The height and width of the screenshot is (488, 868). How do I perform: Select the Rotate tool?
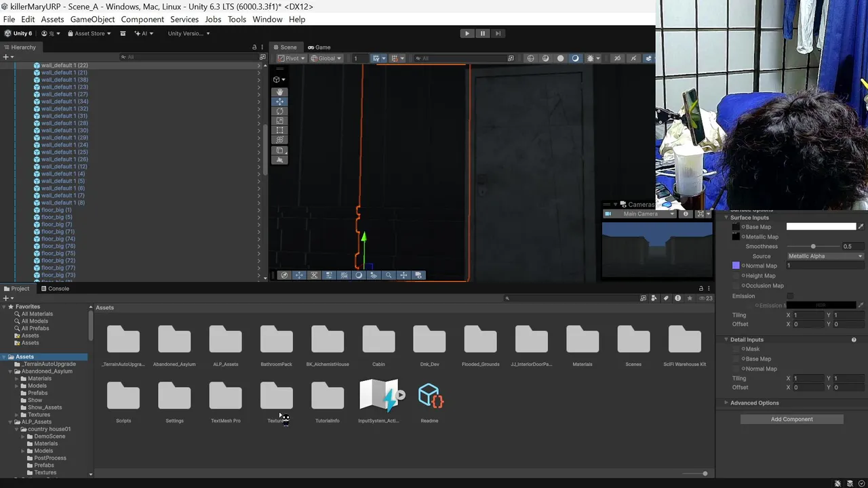(x=279, y=111)
